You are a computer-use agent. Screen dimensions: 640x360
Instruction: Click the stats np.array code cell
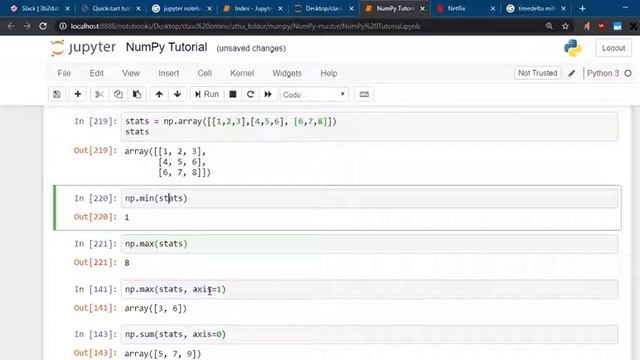pos(369,127)
